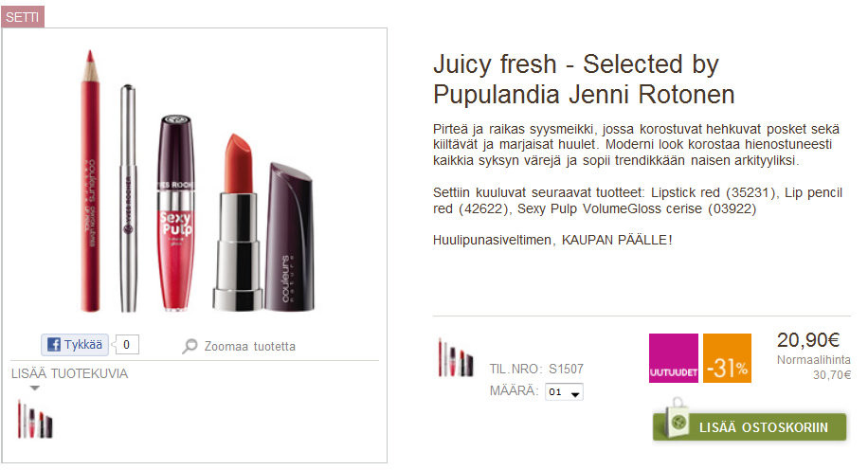Viewport: 868px width, 470px height.
Task: Click the Setti label tag
Action: tap(23, 17)
